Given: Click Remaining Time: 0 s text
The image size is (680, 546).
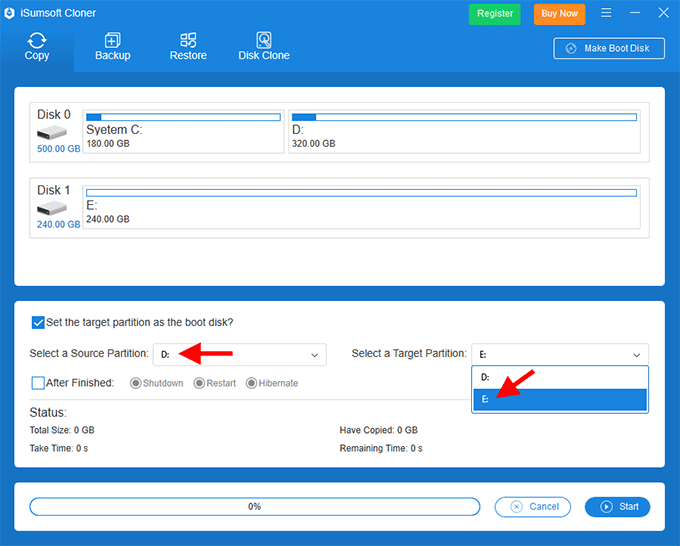Looking at the screenshot, I should [381, 448].
